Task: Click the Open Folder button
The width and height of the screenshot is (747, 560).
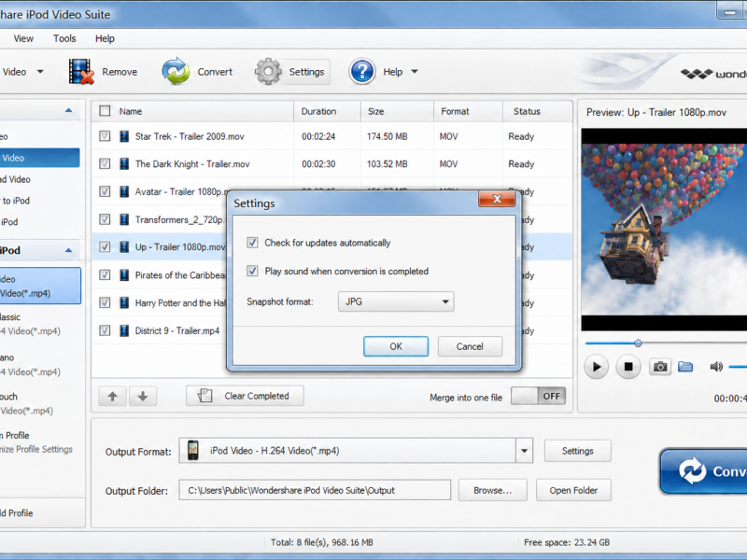Action: pyautogui.click(x=573, y=491)
